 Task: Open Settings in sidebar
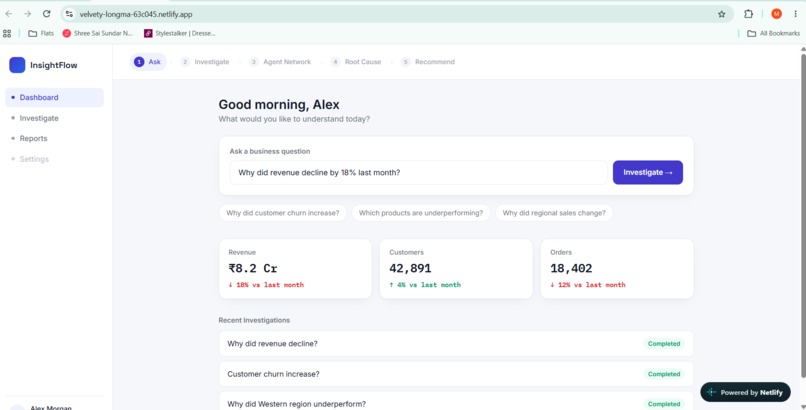[x=54, y=159]
